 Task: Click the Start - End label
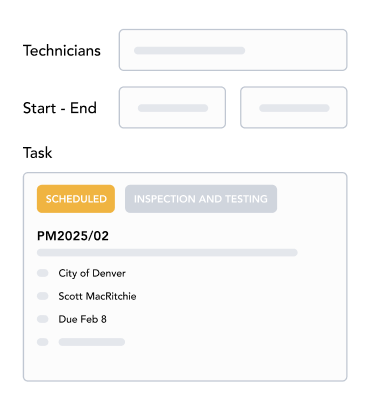tap(60, 108)
